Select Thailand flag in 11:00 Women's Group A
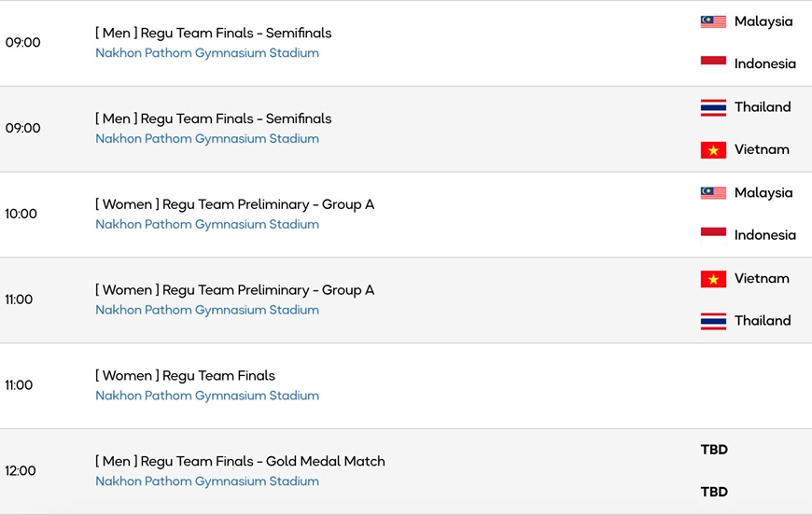 click(x=713, y=321)
